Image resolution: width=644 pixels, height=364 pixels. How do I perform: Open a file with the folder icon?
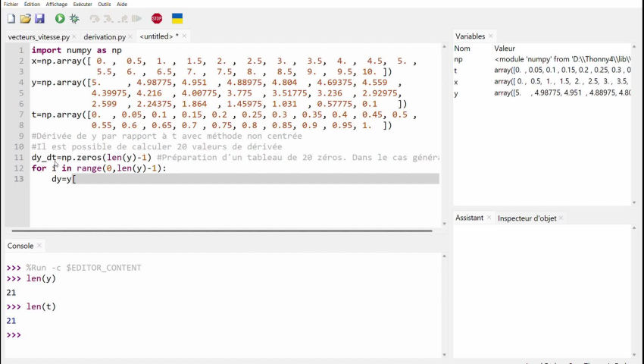(25, 18)
